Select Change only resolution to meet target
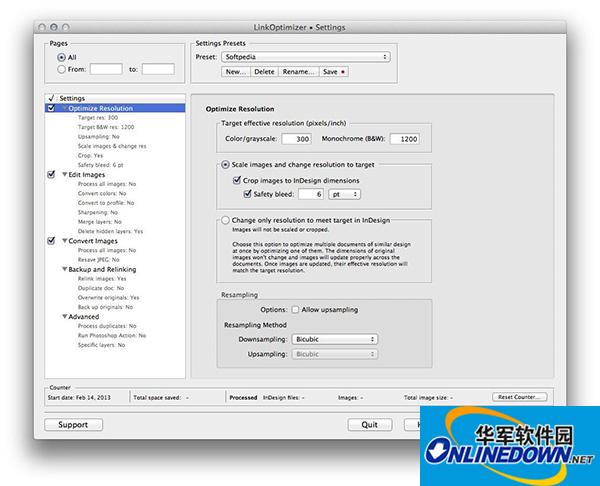The width and height of the screenshot is (600, 486). click(x=225, y=220)
